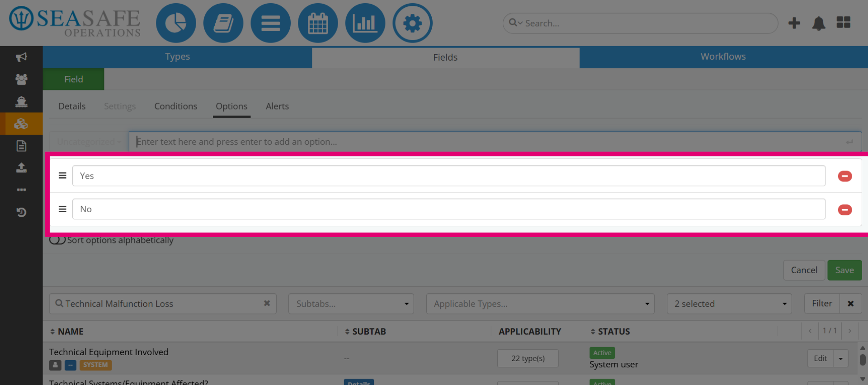Click the Filter button
868x385 pixels.
[x=822, y=304]
